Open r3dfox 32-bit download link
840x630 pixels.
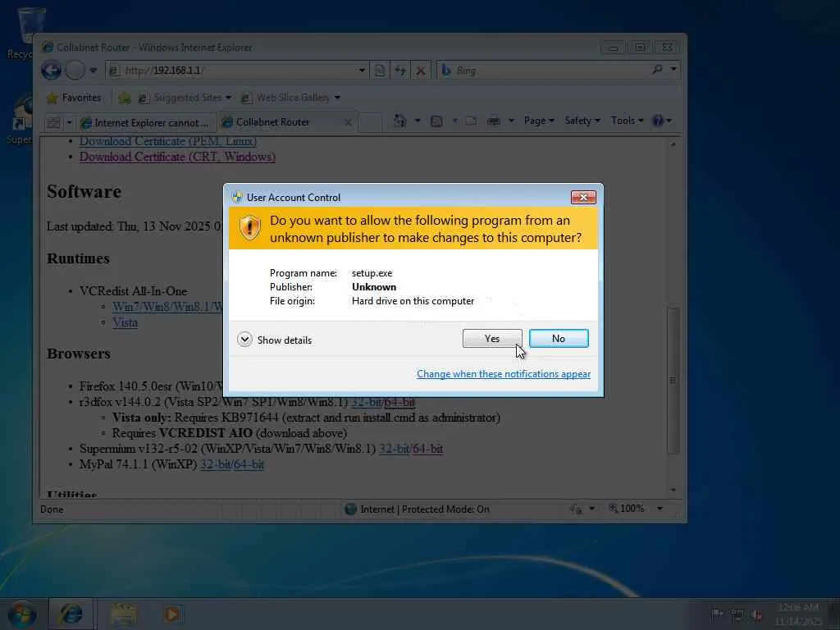point(366,402)
